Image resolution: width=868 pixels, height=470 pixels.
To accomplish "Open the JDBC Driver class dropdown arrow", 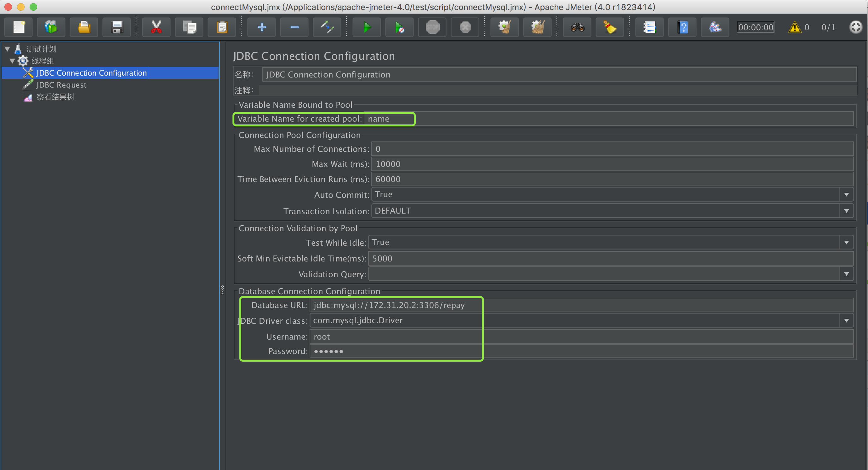I will click(x=846, y=320).
